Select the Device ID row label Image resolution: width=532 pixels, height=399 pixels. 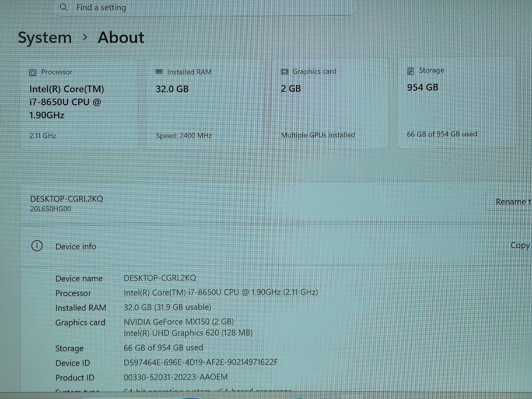(73, 363)
